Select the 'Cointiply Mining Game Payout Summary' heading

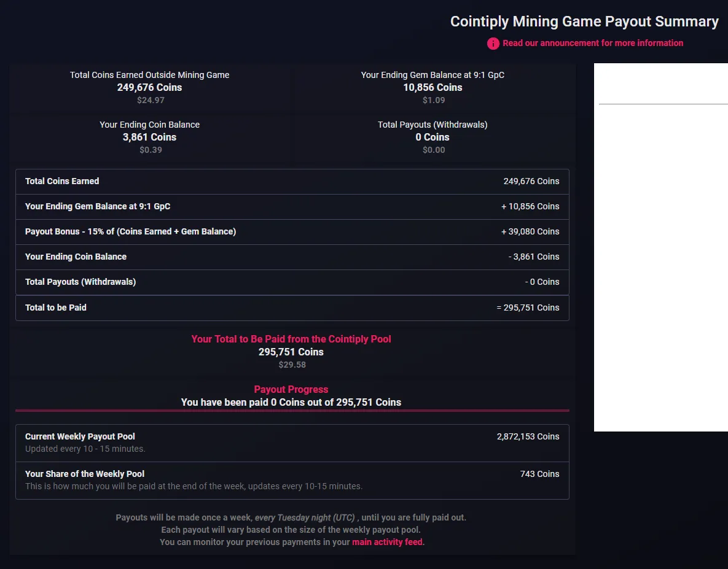coord(584,21)
